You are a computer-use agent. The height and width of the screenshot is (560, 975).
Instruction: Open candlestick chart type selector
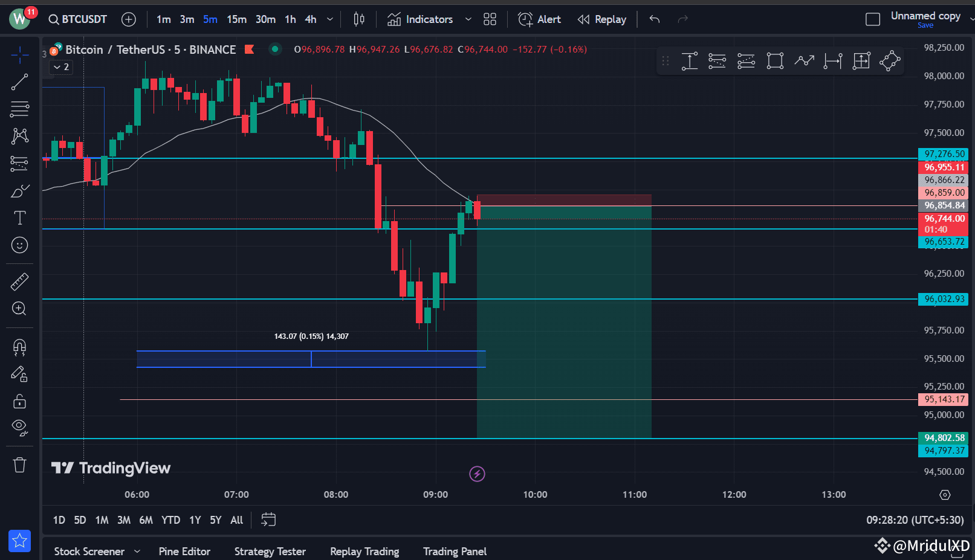click(359, 19)
